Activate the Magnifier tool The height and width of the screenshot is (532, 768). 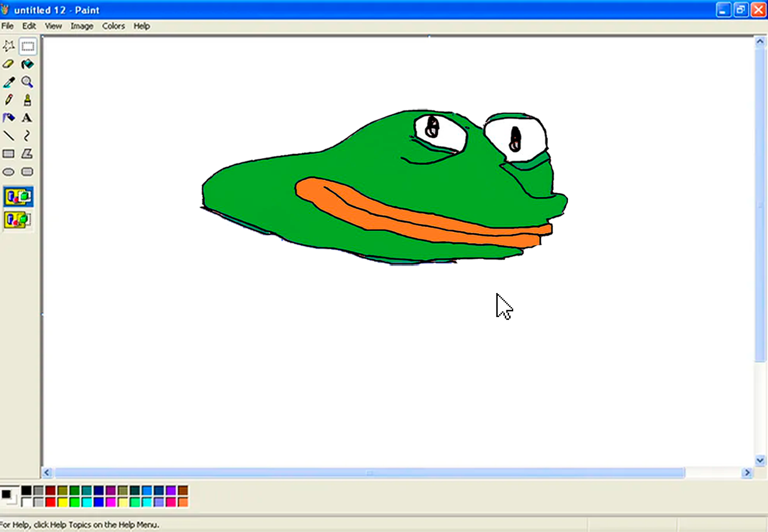tap(27, 82)
